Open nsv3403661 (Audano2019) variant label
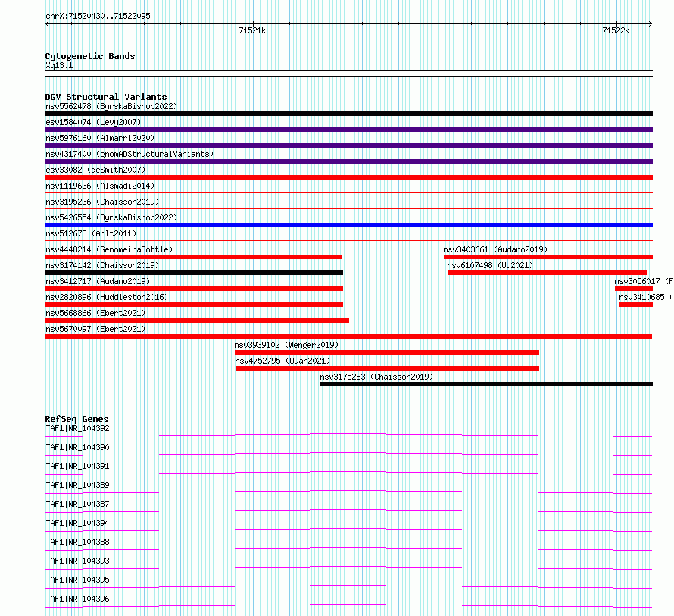This screenshot has width=674, height=616. coord(495,249)
